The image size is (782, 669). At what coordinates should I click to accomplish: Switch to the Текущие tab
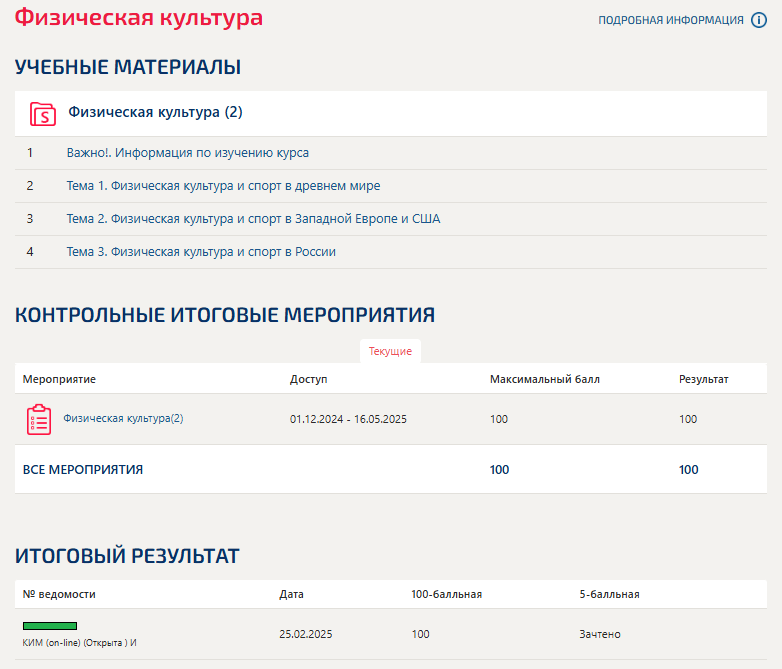[x=391, y=351]
